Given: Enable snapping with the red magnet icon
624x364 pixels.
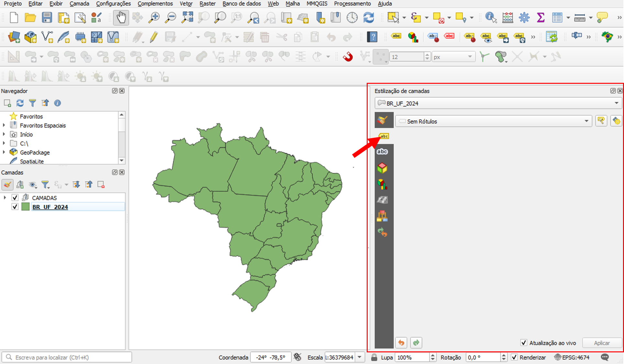Looking at the screenshot, I should pyautogui.click(x=348, y=57).
